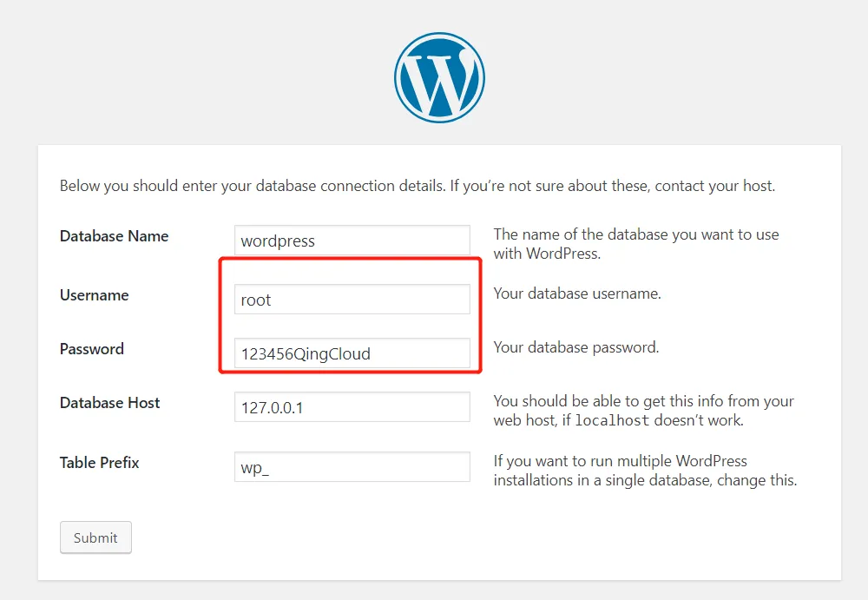
Task: Click the Password label
Action: [x=91, y=349]
